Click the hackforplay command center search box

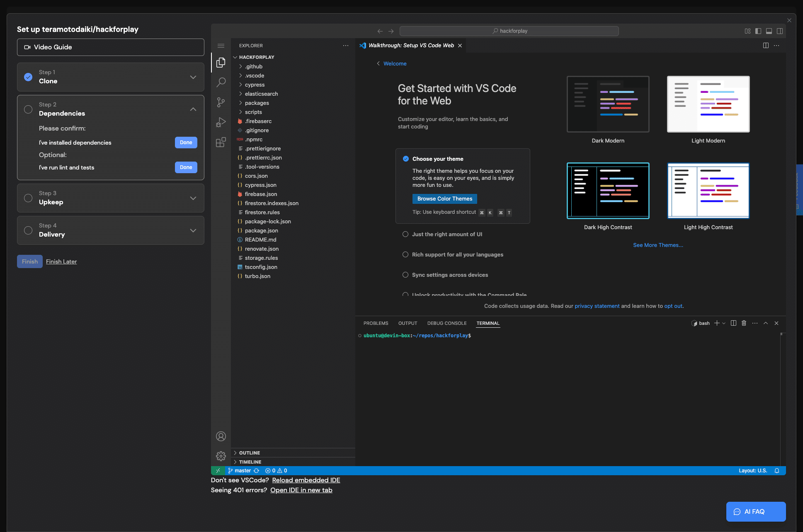click(509, 31)
